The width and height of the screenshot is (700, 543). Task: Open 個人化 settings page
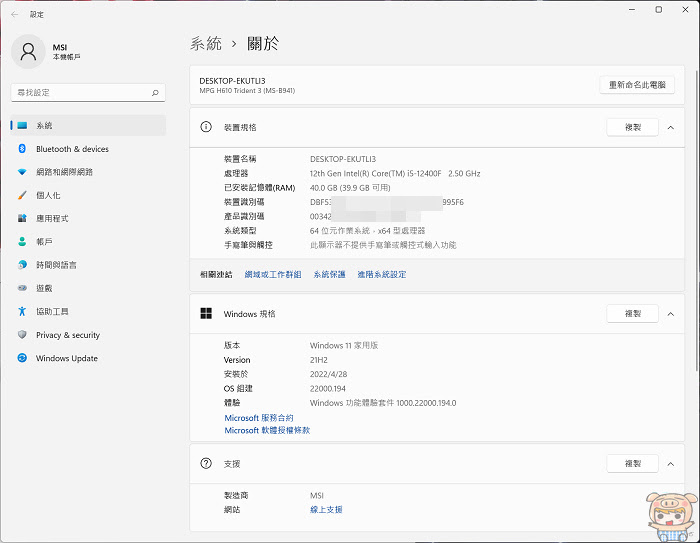88,195
